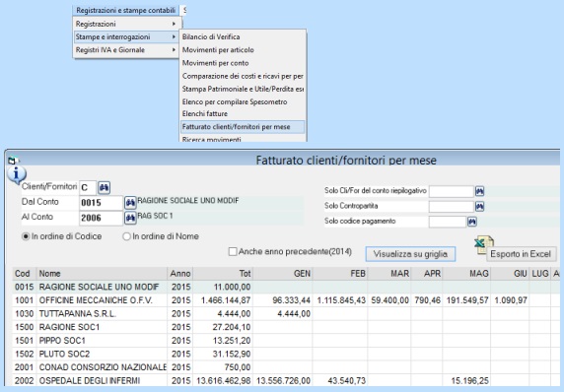Image resolution: width=564 pixels, height=392 pixels.
Task: Select row RAGIONE SOCIALE UNO MODIF
Action: (286, 287)
